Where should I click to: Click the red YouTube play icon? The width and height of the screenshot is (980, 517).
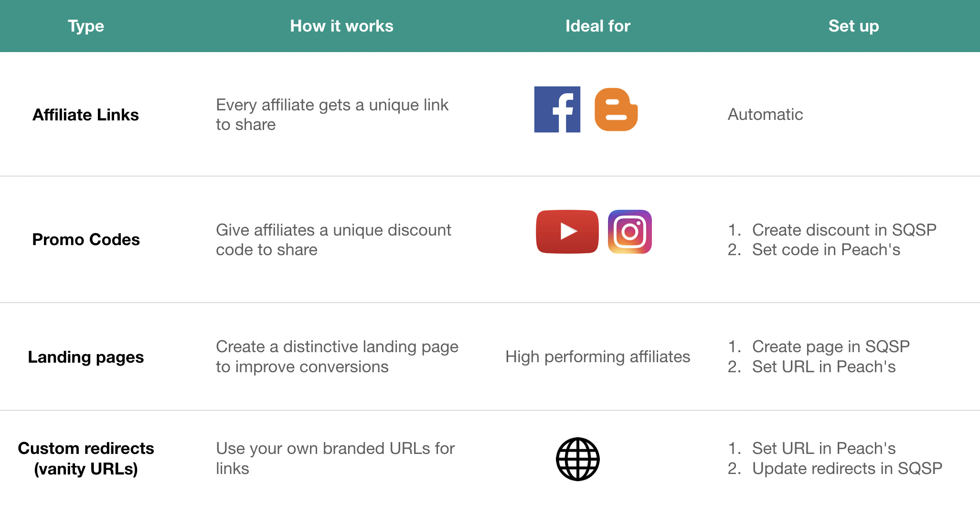pyautogui.click(x=567, y=232)
